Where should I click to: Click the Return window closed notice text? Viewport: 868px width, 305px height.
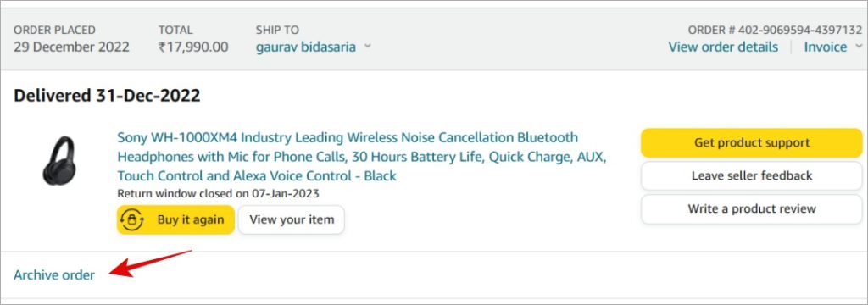pyautogui.click(x=218, y=194)
